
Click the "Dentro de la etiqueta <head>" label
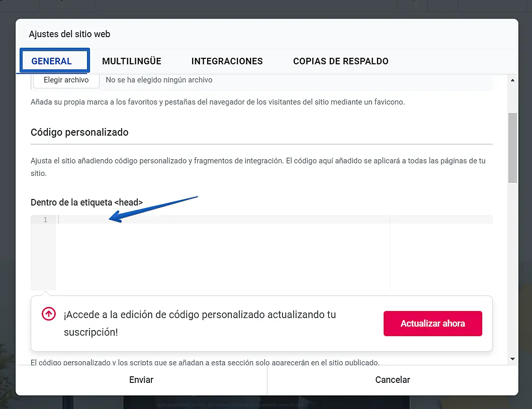coord(87,202)
